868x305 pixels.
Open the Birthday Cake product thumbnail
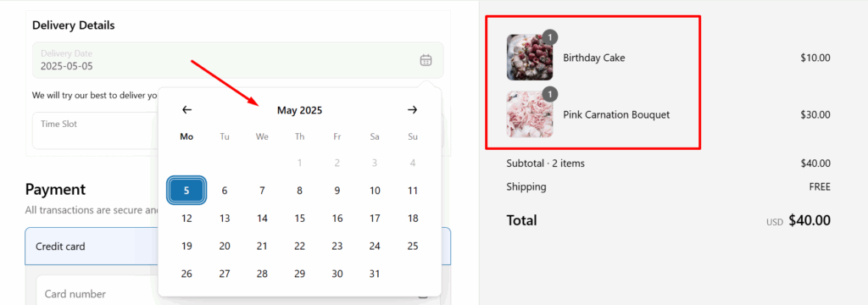[530, 58]
